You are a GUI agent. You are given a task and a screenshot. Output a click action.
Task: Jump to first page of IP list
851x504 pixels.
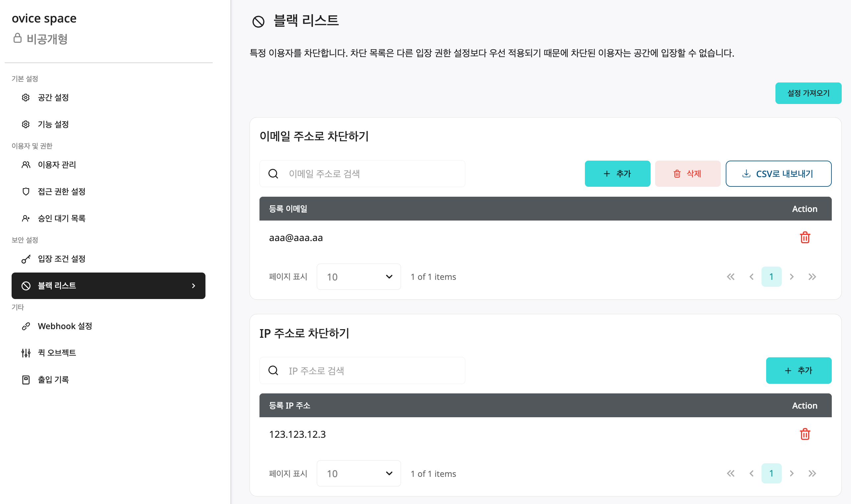point(730,473)
